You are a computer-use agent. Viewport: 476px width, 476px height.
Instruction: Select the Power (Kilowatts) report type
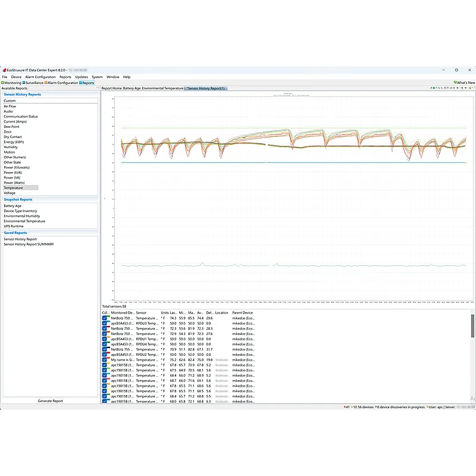coord(17,168)
